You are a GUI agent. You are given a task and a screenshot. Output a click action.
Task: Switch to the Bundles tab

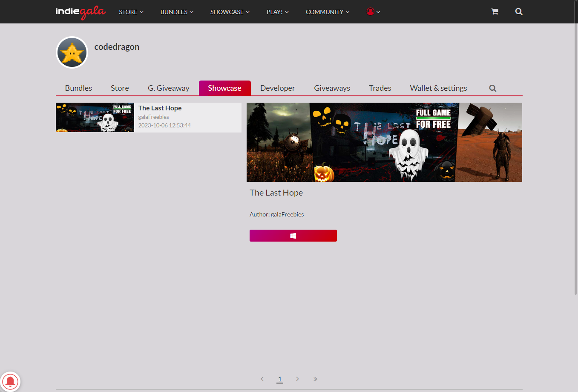coord(78,88)
